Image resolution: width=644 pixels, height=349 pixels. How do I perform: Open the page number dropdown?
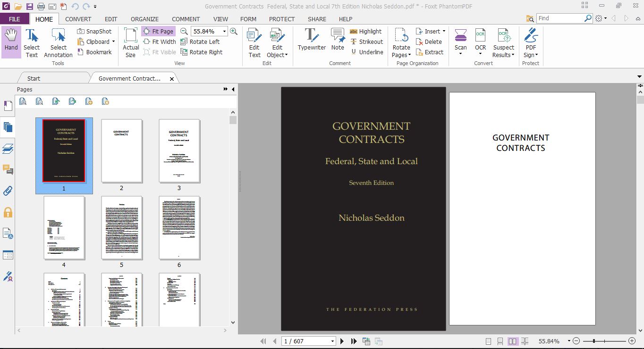pyautogui.click(x=332, y=341)
